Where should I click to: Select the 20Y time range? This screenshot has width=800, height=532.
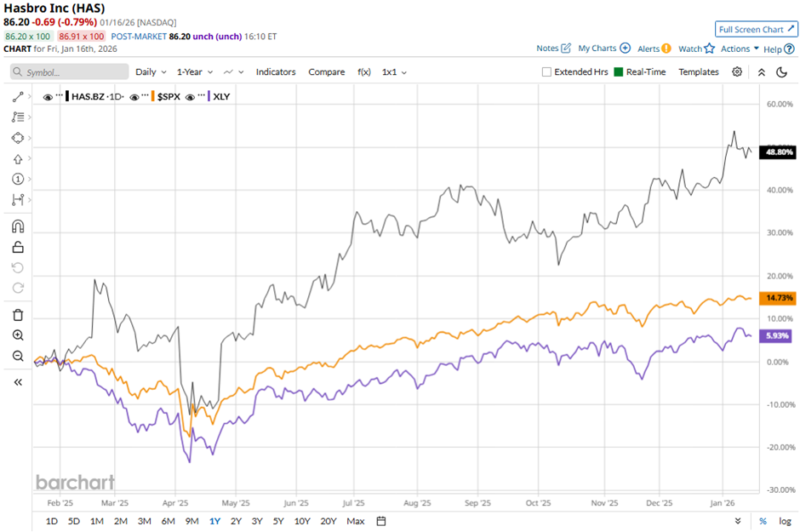click(328, 521)
